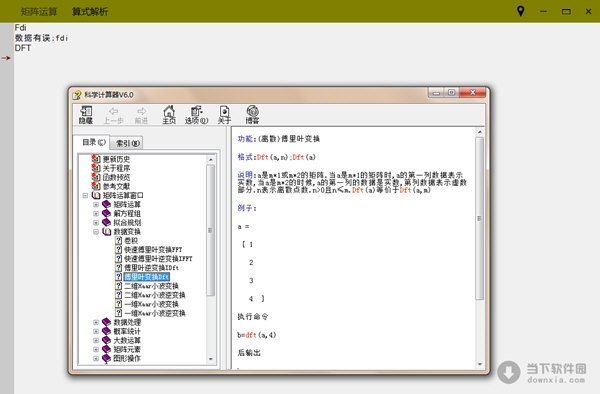The width and height of the screenshot is (600, 394).
Task: Click the page icon beside 更新历史
Action: [96, 159]
